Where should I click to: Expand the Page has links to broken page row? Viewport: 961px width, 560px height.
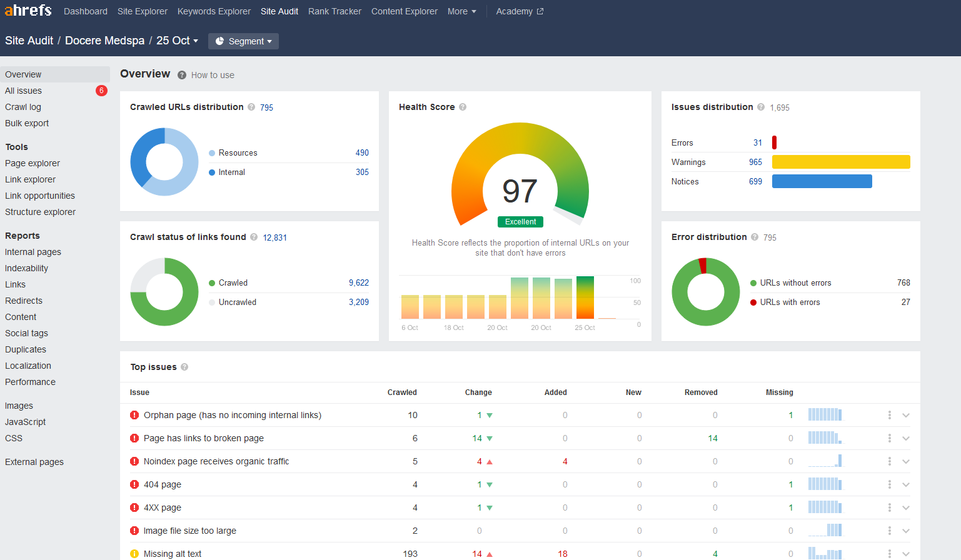click(906, 438)
